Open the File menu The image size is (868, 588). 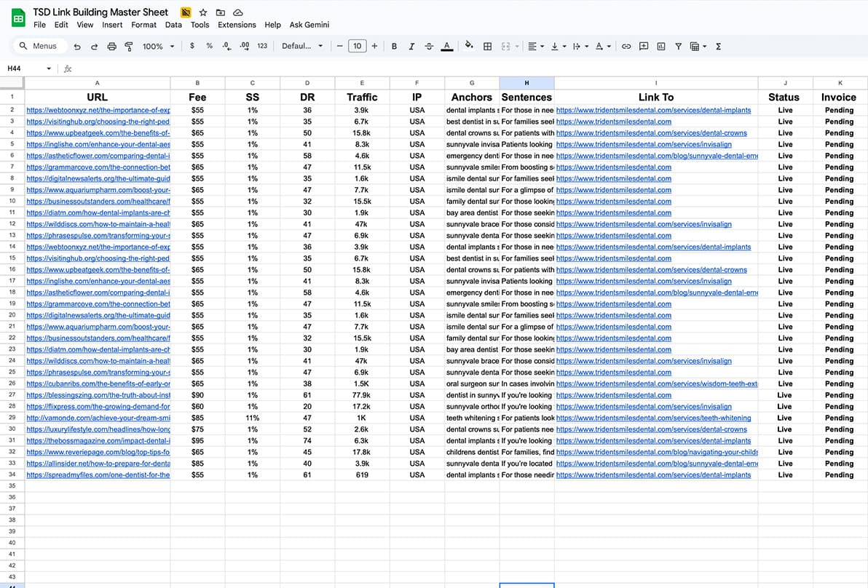(39, 25)
